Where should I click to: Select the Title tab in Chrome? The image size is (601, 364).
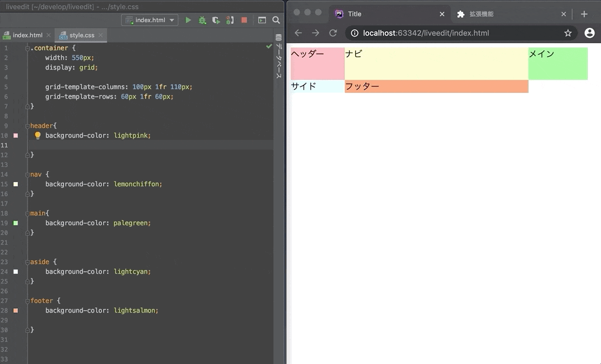point(389,14)
